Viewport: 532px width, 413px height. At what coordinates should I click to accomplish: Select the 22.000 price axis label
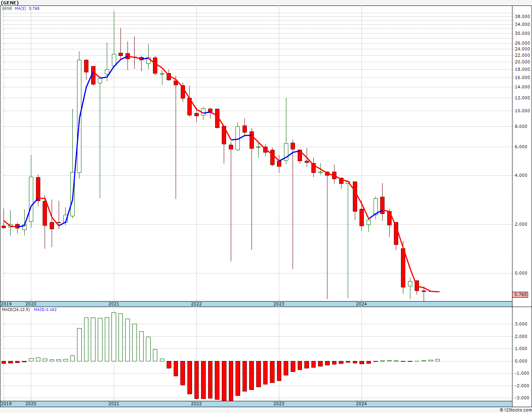[x=522, y=55]
